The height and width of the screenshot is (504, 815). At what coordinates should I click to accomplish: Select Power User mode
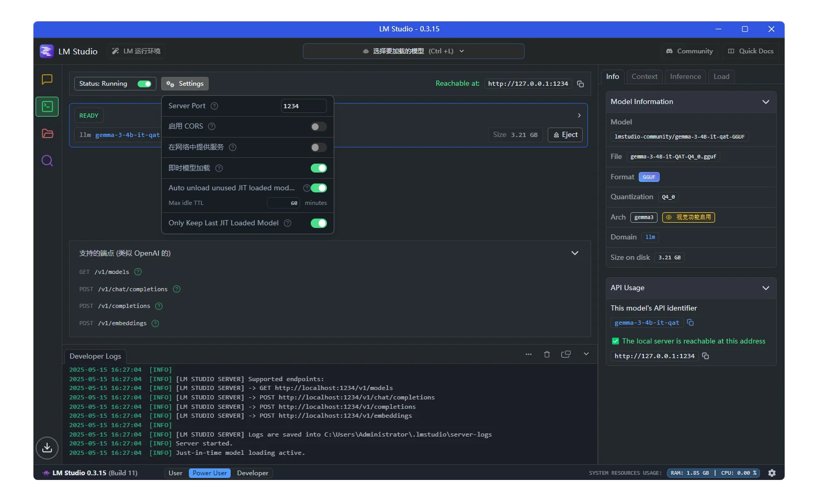(210, 473)
